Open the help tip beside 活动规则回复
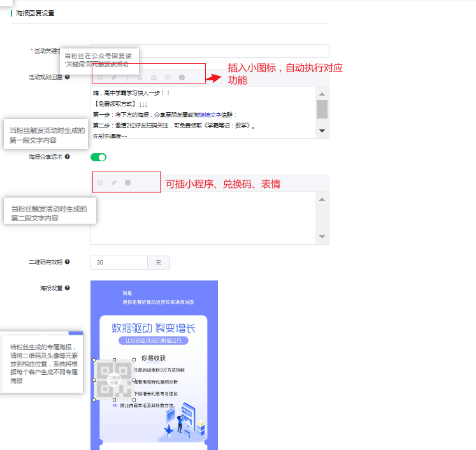 [68, 77]
